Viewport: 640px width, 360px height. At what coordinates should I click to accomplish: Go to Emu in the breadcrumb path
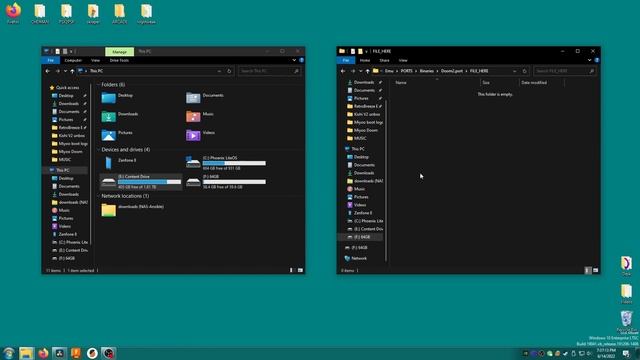coord(389,71)
